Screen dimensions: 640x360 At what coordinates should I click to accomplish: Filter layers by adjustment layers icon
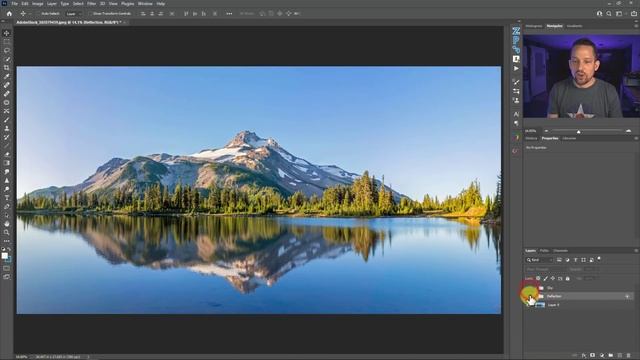pos(567,260)
